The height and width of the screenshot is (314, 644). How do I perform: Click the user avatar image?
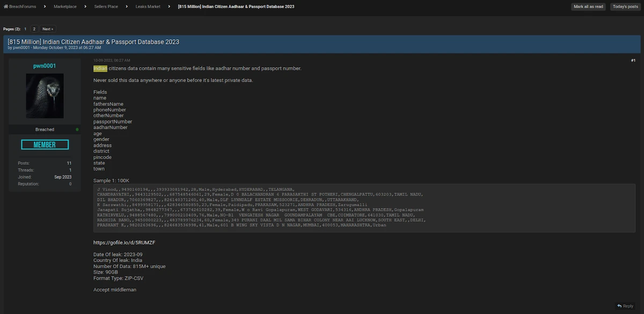coord(45,96)
